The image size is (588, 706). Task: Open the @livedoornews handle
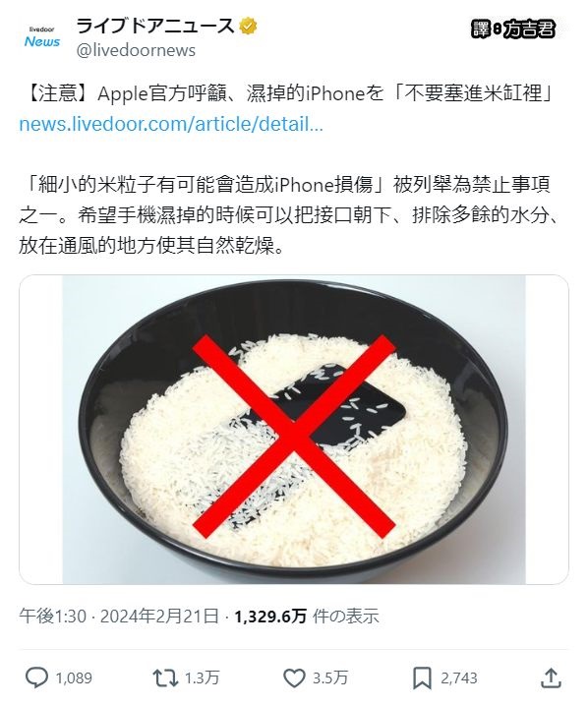tap(136, 50)
